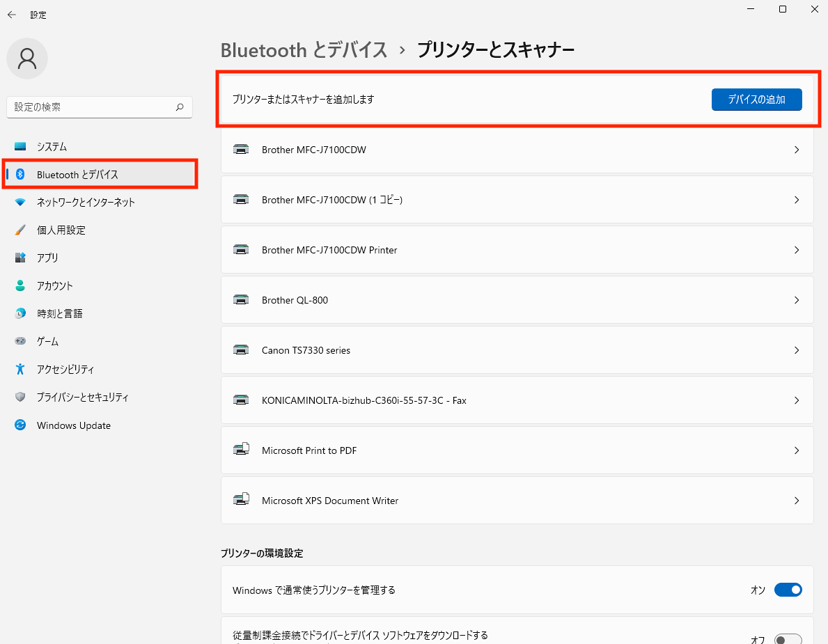Click the Canon TS7330 series printer icon
828x644 pixels.
coord(241,350)
